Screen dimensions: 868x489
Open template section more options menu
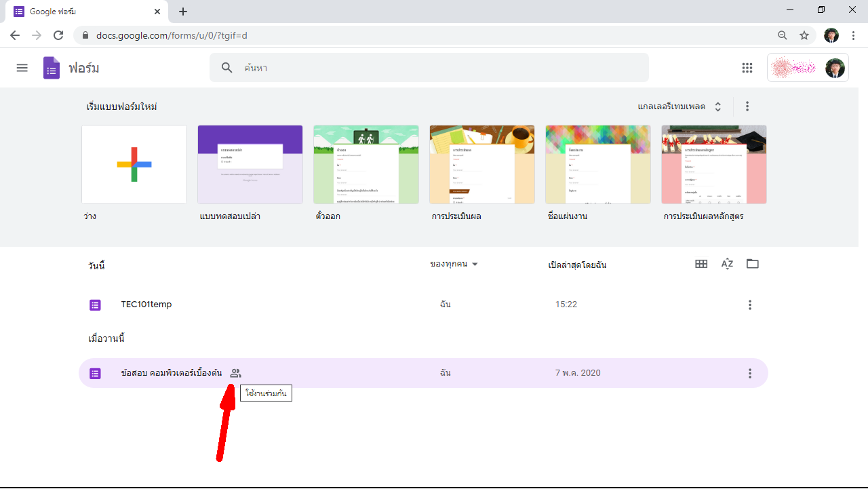[x=747, y=106]
